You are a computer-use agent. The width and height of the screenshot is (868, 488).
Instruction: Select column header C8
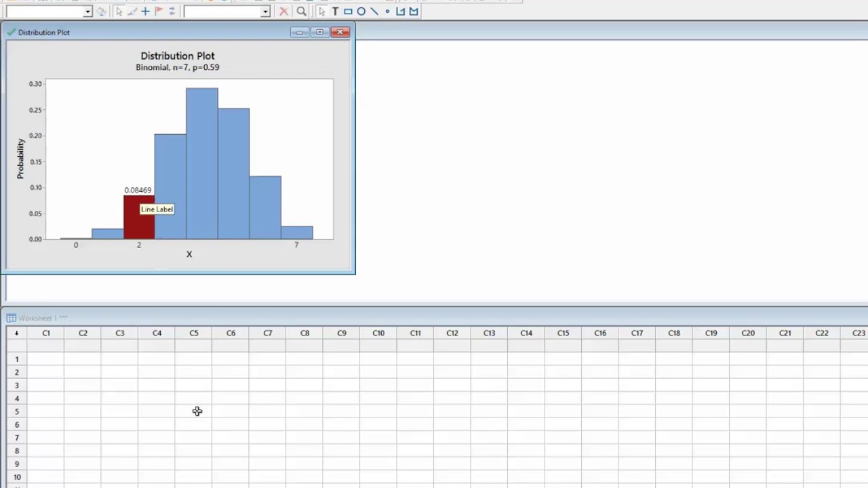coord(304,333)
